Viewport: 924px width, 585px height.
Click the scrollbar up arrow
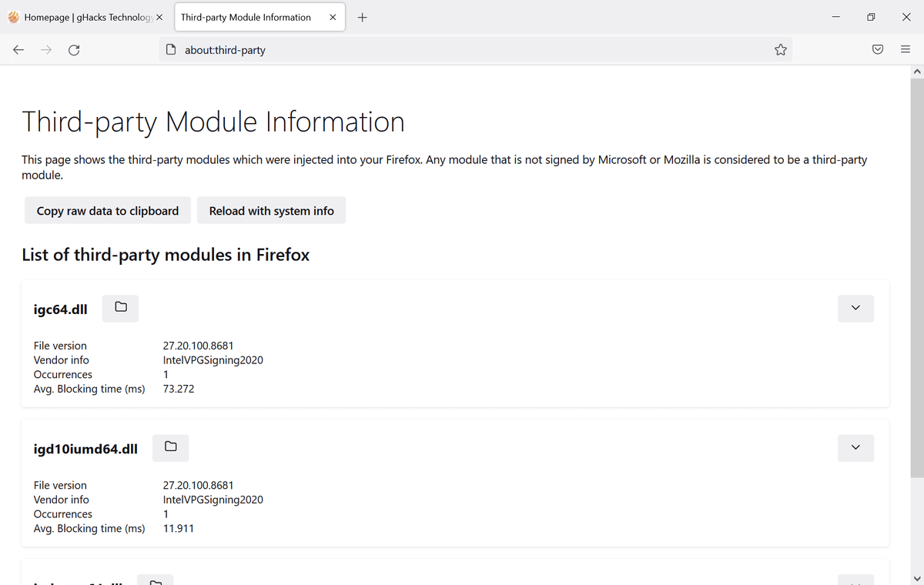coord(916,71)
